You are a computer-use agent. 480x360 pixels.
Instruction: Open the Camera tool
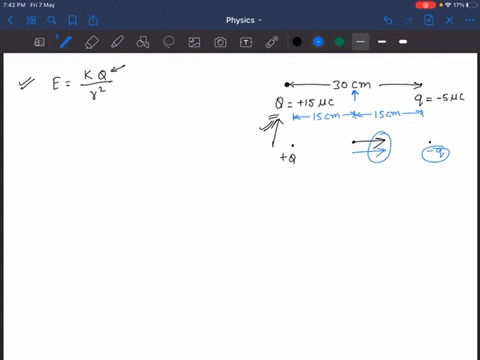pyautogui.click(x=220, y=42)
